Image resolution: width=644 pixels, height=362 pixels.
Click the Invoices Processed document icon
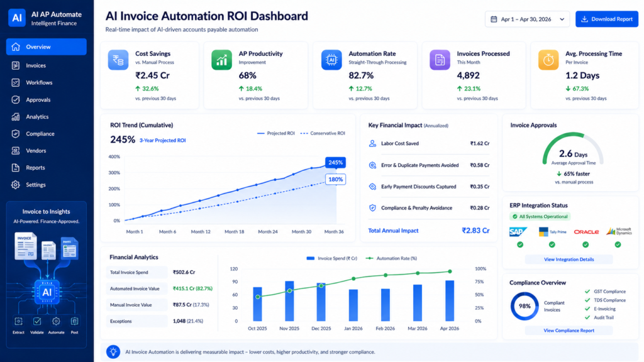click(440, 60)
